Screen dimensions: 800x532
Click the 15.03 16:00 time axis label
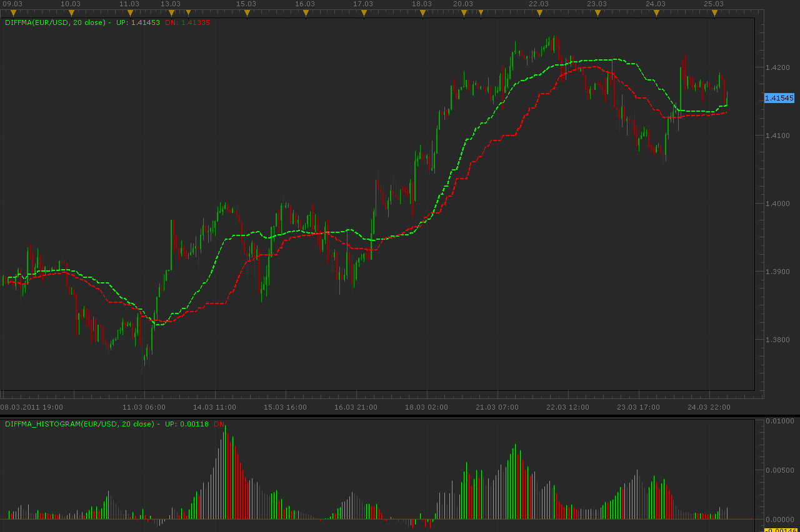pos(285,407)
